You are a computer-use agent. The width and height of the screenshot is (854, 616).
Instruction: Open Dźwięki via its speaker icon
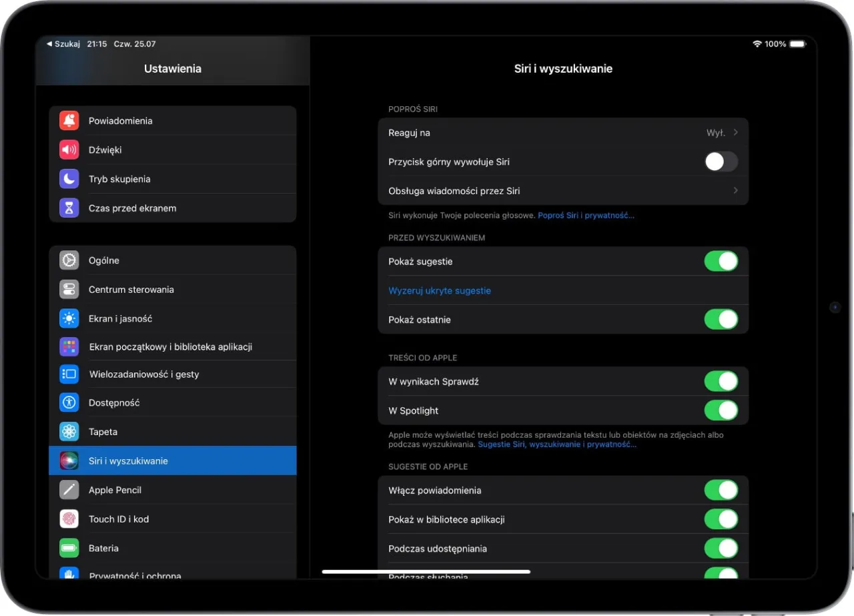[69, 150]
